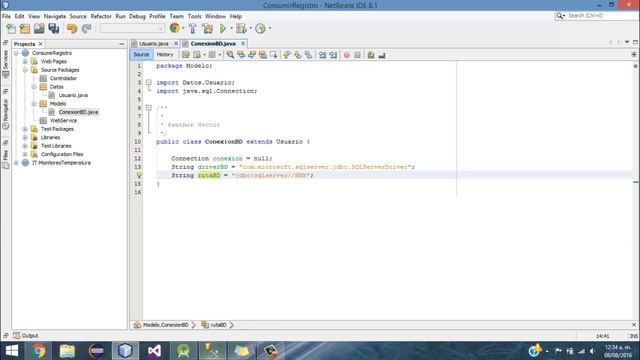The height and width of the screenshot is (360, 640).
Task: Click the Clean and Build icon
Action: pyautogui.click(x=207, y=29)
